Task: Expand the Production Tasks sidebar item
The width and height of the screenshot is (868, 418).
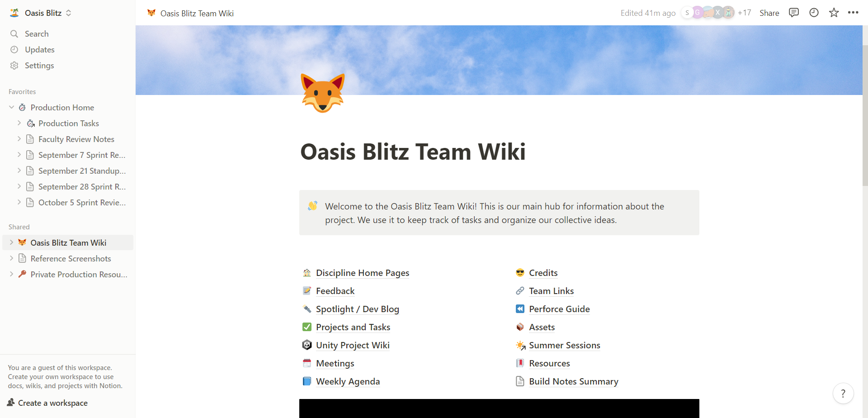Action: coord(19,123)
